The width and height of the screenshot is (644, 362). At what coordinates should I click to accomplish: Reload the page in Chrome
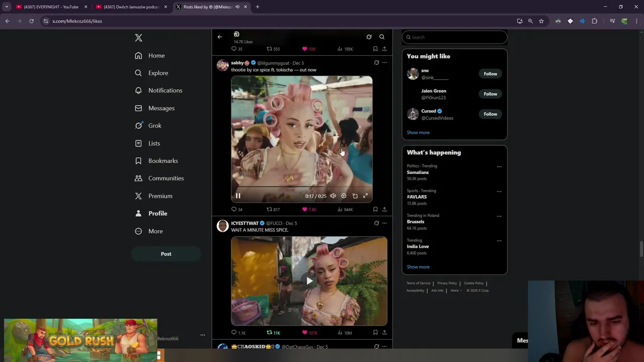pos(31,21)
